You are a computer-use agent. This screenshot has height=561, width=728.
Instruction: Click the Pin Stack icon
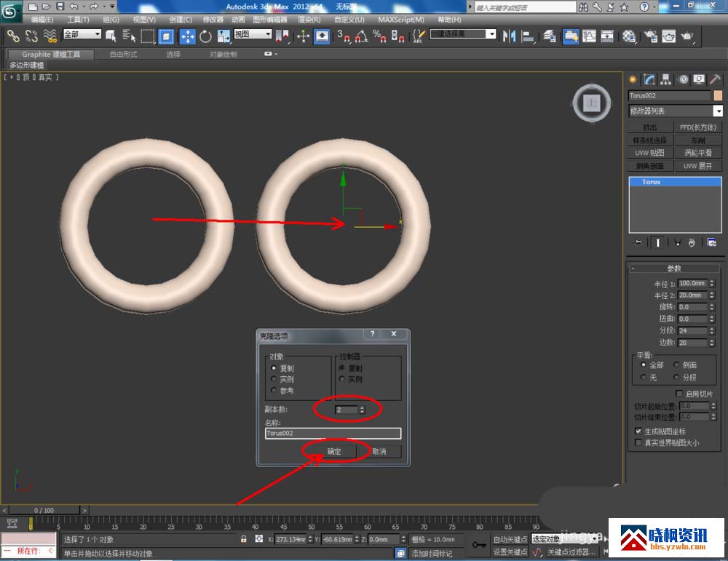[638, 242]
